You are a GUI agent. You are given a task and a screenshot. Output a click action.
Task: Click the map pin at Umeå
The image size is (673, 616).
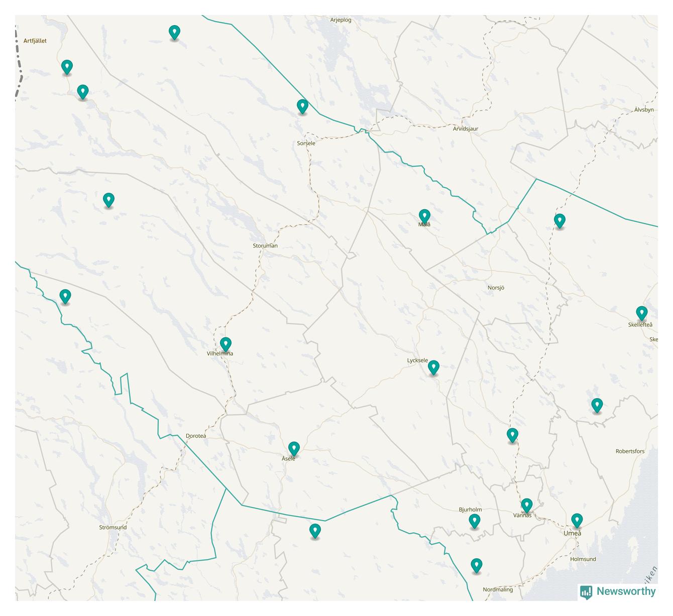coord(577,520)
